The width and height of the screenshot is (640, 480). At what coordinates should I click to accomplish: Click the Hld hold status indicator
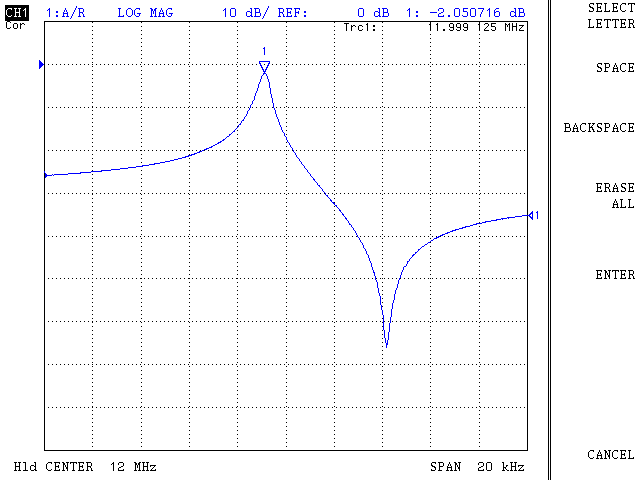pos(24,467)
